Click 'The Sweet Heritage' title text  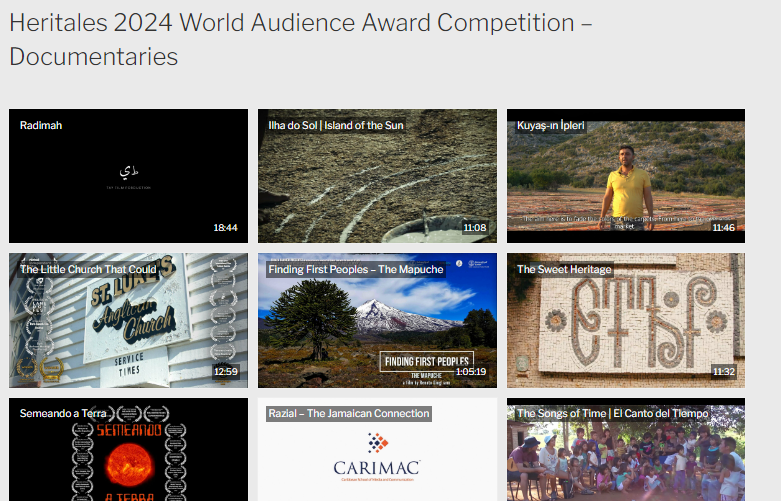[x=564, y=269]
